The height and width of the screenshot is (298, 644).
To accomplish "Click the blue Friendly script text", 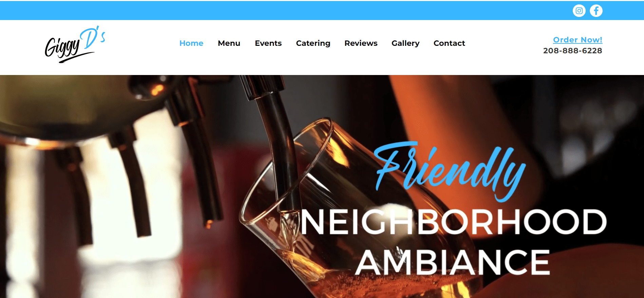I will tap(450, 171).
